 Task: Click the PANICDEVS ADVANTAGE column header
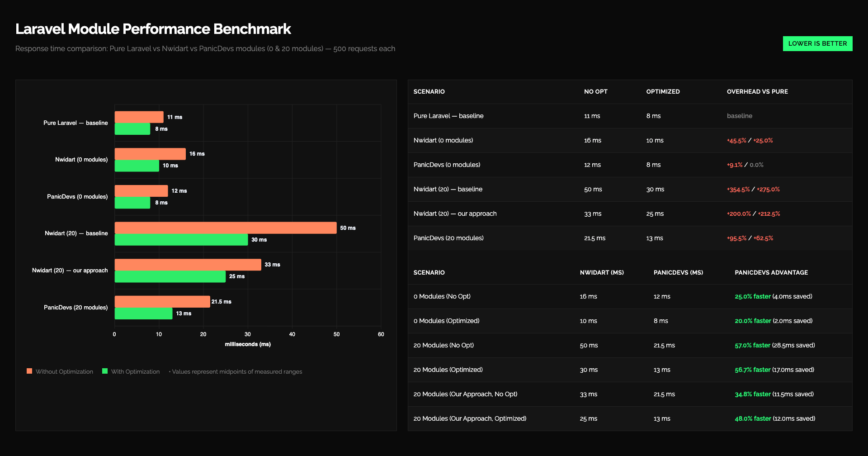[x=771, y=272]
